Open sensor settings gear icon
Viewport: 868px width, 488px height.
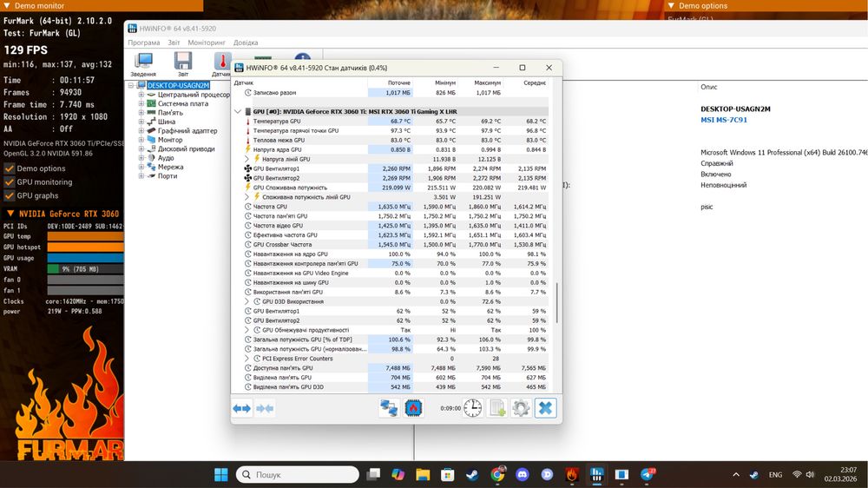pos(521,408)
